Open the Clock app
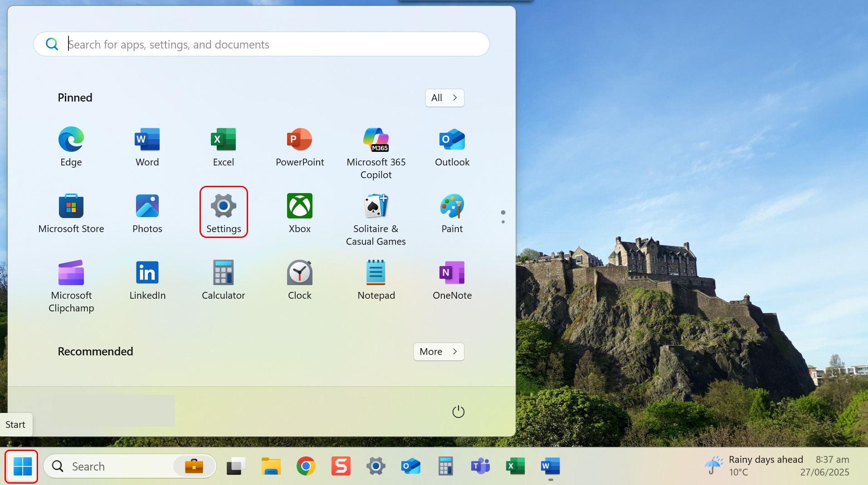This screenshot has width=868, height=485. (x=300, y=281)
